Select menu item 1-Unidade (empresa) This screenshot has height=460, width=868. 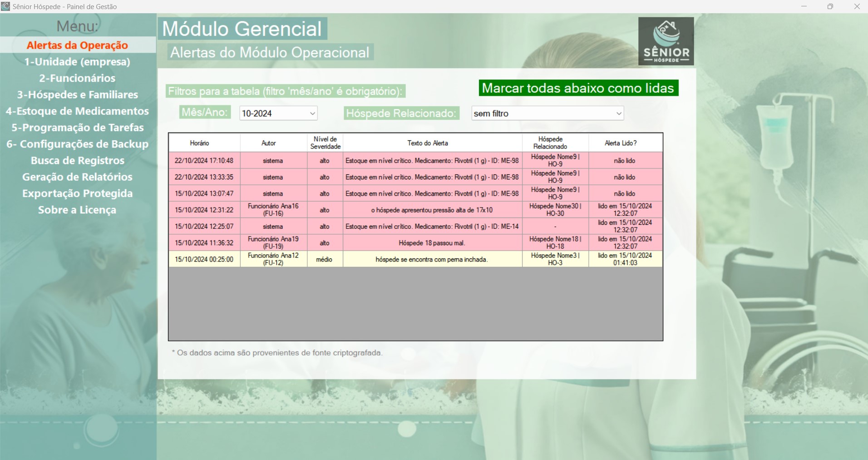point(78,62)
